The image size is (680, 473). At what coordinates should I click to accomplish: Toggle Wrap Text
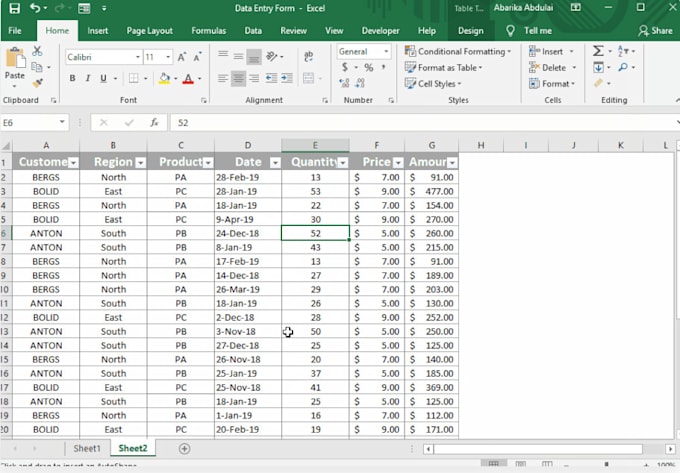[308, 56]
